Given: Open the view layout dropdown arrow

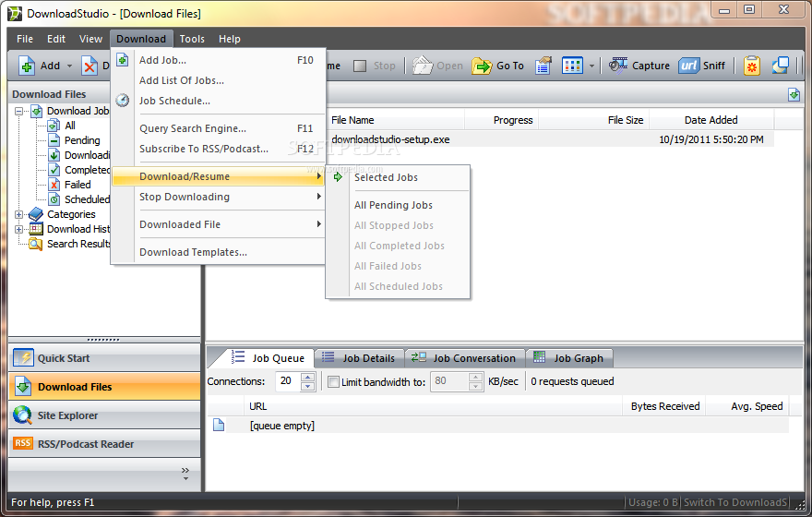Looking at the screenshot, I should pos(591,66).
